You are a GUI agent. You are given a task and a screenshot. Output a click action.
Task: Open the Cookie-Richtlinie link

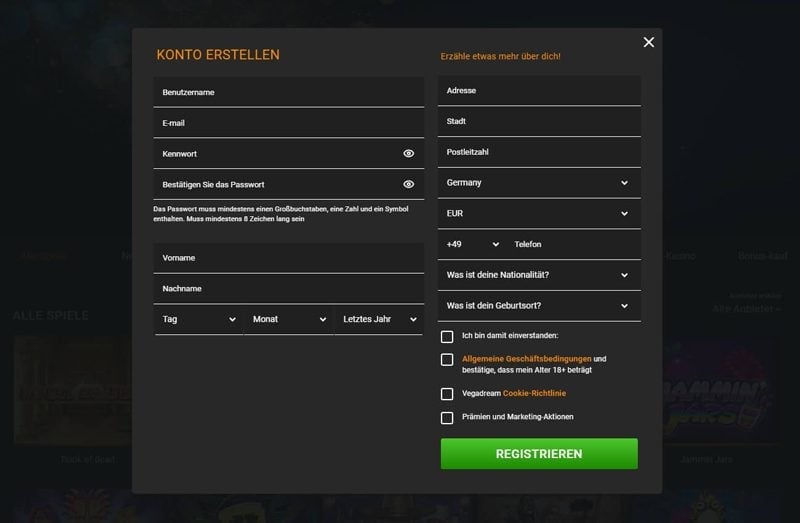point(534,393)
